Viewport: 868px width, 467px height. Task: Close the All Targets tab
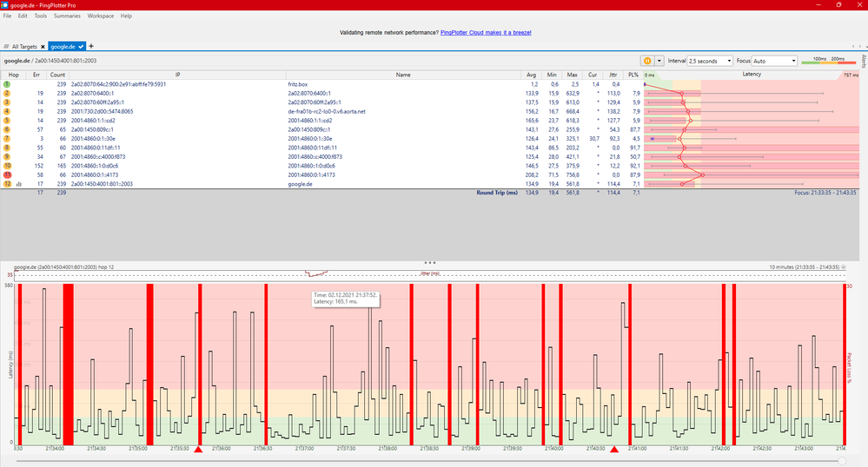[x=43, y=47]
